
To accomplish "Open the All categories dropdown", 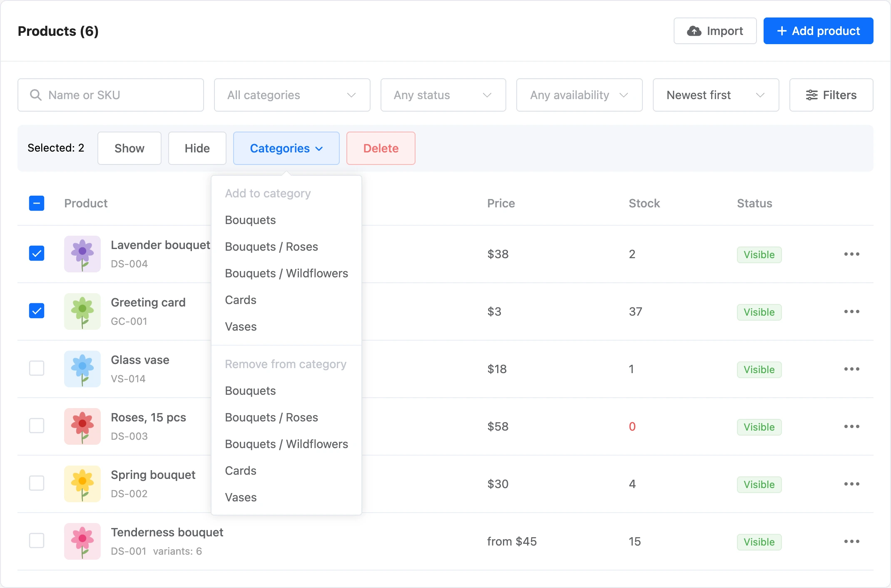I will click(292, 95).
